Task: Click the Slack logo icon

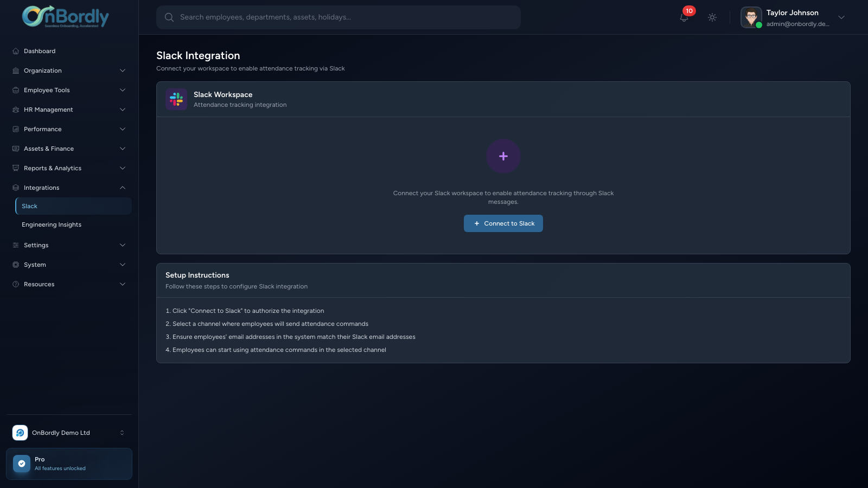Action: (x=176, y=99)
